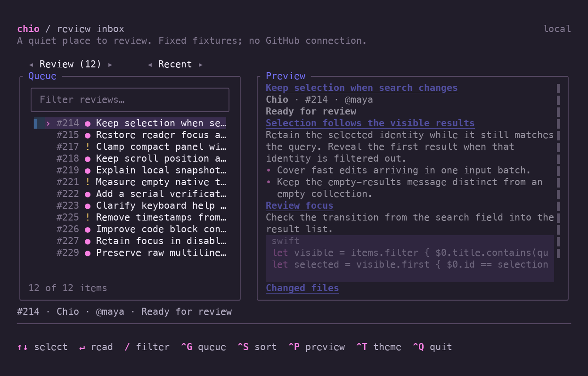This screenshot has width=588, height=376.
Task: Select review #223 Clarify keyboard help
Action: click(130, 206)
